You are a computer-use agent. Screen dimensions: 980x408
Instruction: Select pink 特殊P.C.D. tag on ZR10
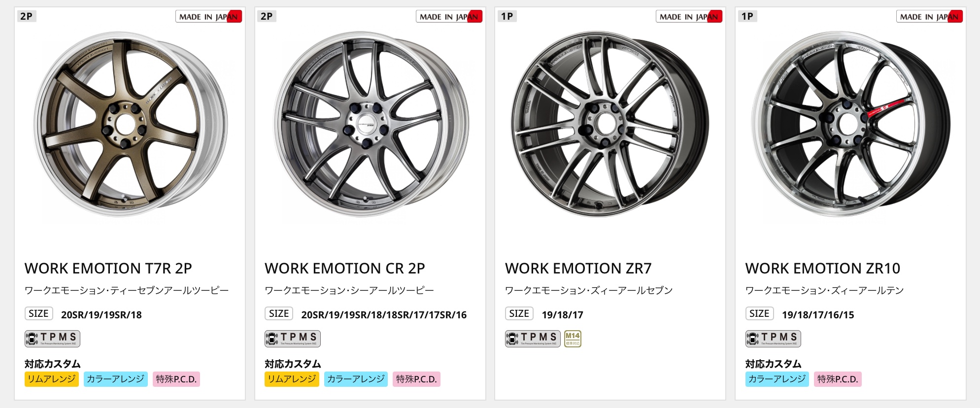coord(838,379)
